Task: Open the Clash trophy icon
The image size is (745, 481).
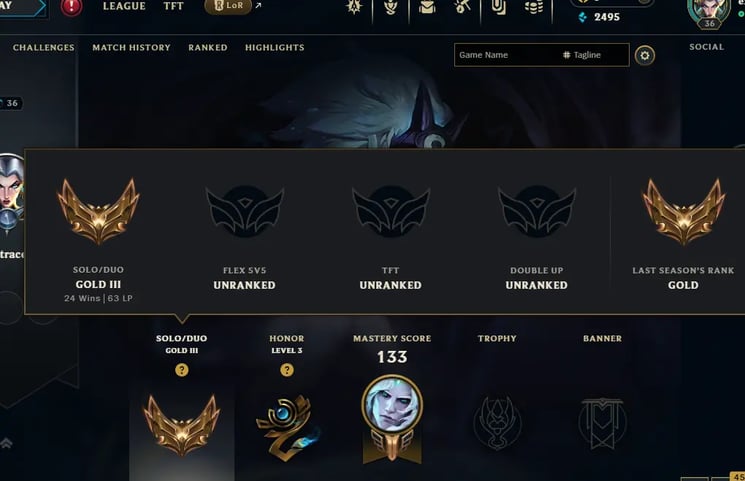Action: coord(391,7)
